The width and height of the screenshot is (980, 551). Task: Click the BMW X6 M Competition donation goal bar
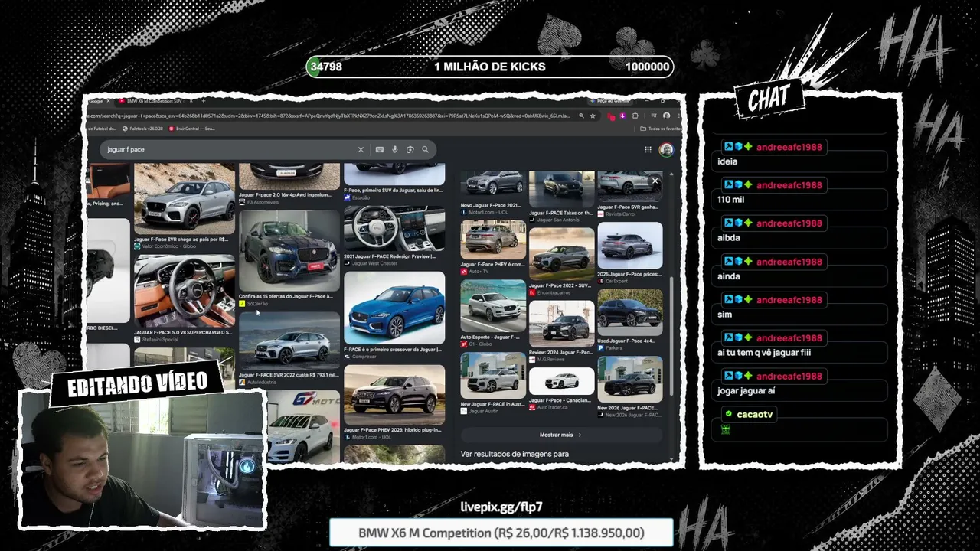pos(501,533)
